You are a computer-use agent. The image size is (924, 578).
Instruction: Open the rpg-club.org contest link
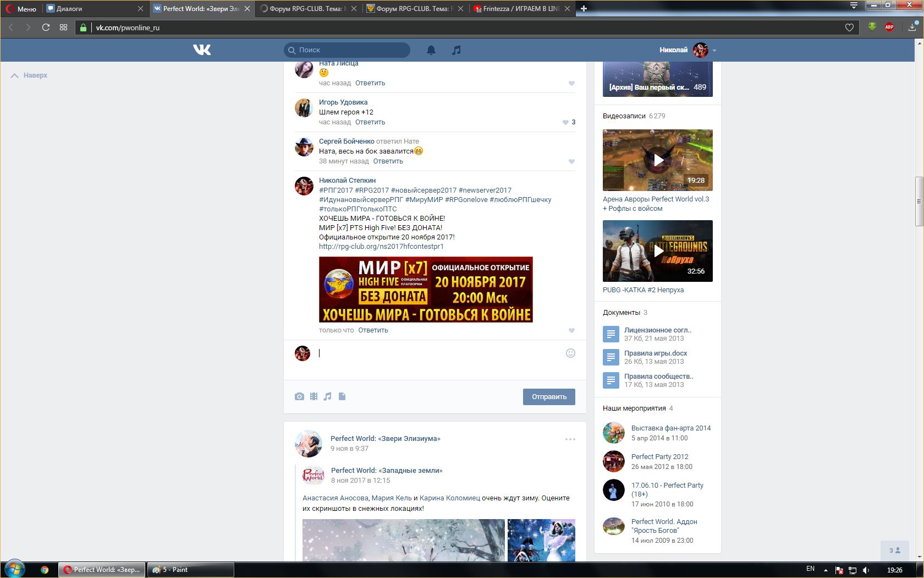click(x=381, y=247)
